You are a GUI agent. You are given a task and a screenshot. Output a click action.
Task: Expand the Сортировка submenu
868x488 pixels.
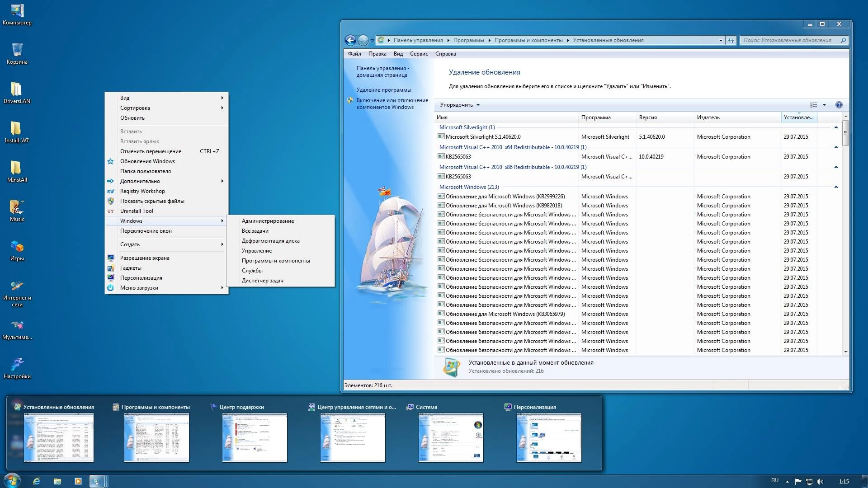[166, 108]
